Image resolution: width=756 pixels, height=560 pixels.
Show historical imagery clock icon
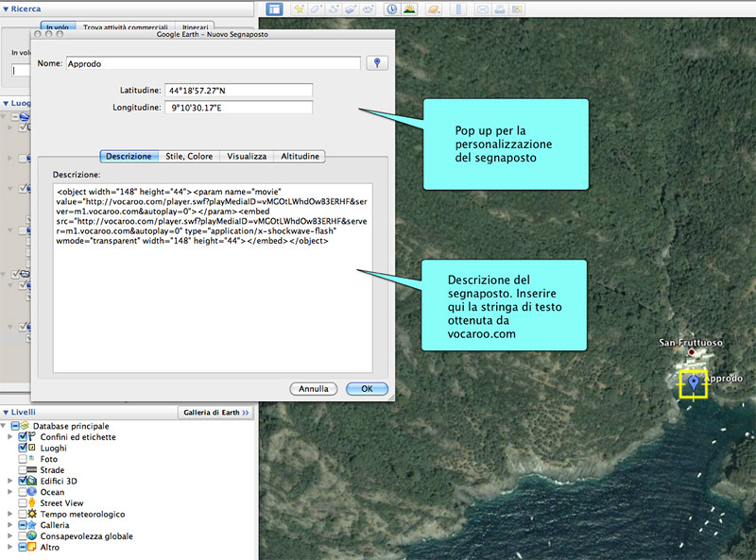[x=392, y=9]
